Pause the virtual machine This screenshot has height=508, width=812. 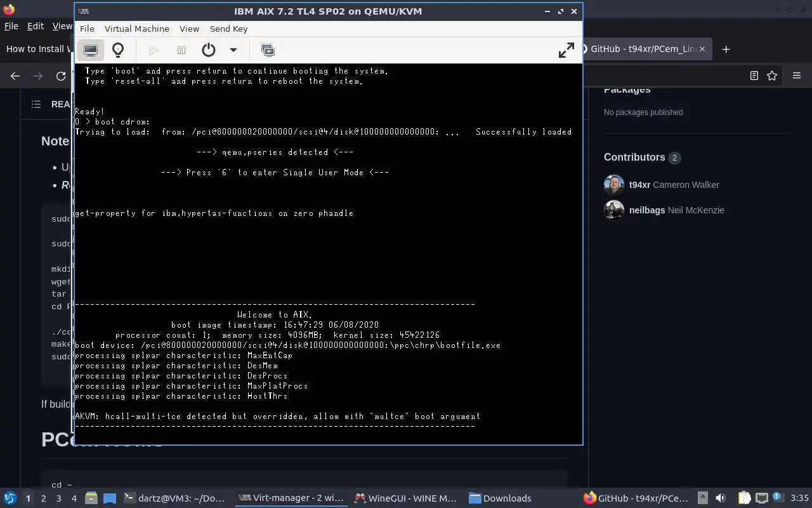click(x=181, y=50)
